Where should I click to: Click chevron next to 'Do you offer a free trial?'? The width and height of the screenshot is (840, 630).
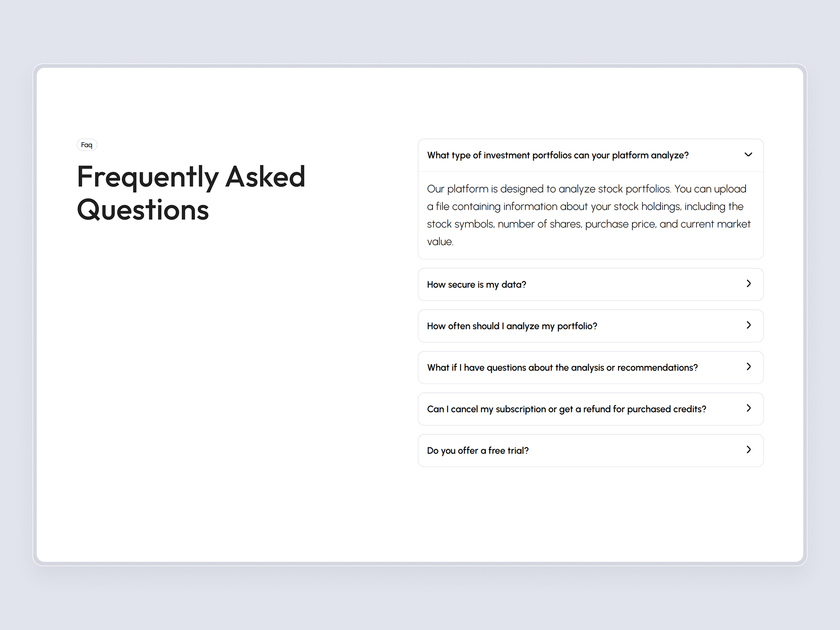(x=749, y=450)
